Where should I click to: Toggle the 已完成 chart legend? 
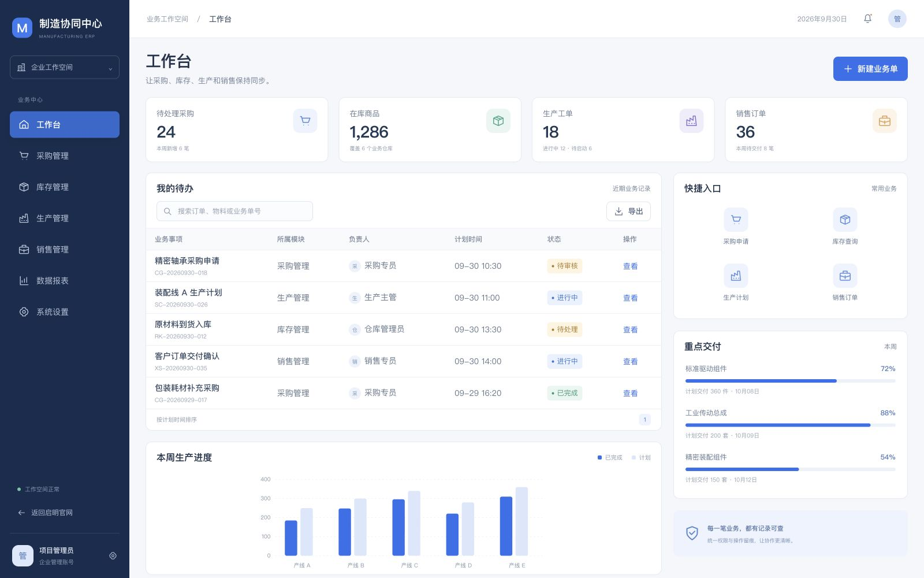point(610,458)
